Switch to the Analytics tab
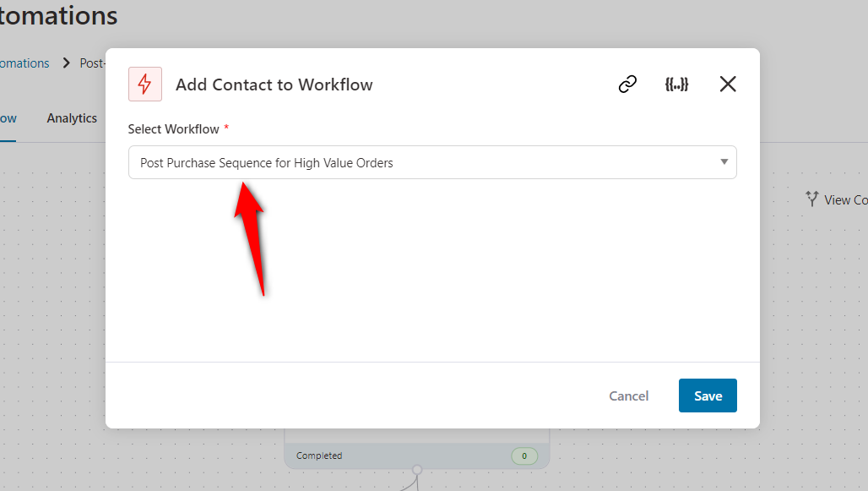Screen dimensions: 868x491 click(x=72, y=118)
